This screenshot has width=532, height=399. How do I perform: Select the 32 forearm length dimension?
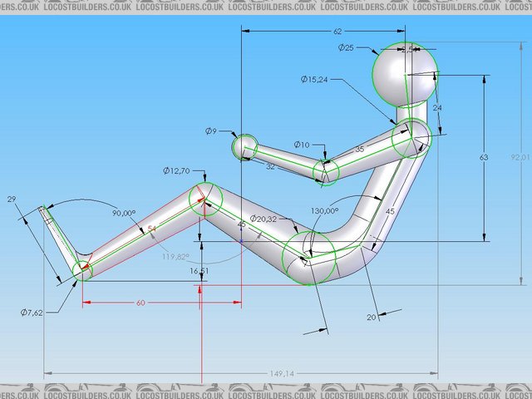(270, 166)
